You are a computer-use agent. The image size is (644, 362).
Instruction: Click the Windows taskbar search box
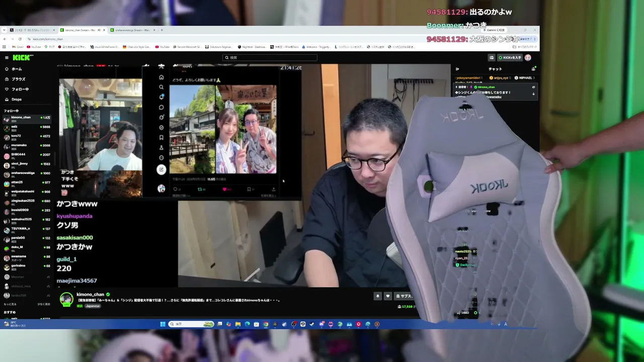(192, 324)
